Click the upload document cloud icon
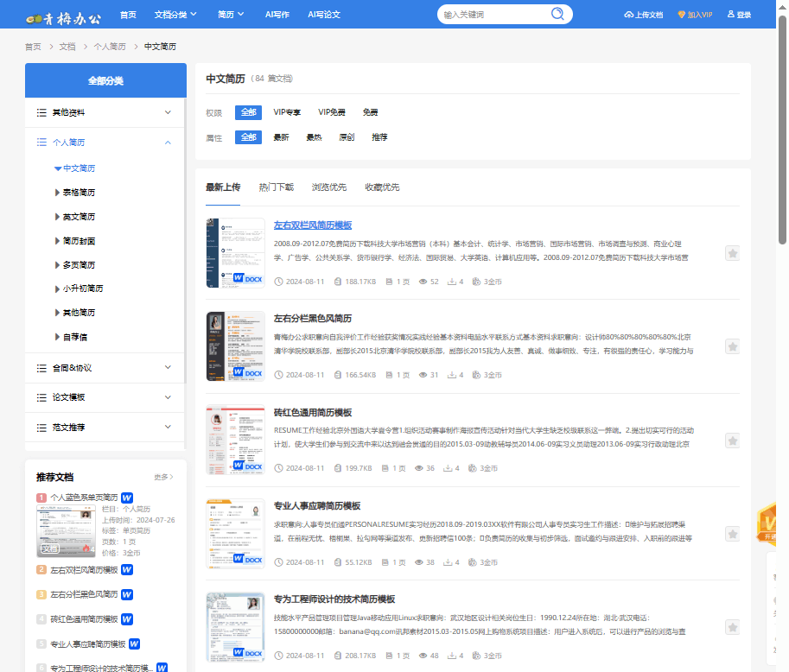Viewport: 789px width, 672px height. click(628, 15)
